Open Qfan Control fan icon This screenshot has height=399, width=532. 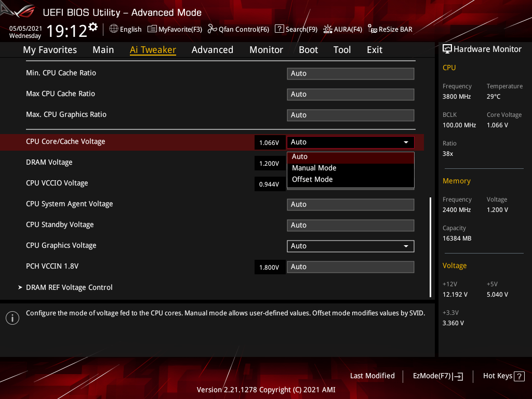point(212,29)
